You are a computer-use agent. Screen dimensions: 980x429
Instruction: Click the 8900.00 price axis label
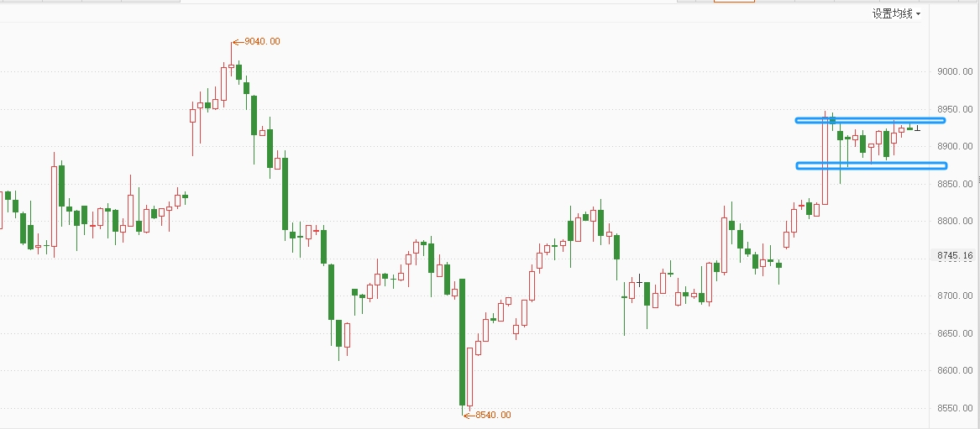956,147
